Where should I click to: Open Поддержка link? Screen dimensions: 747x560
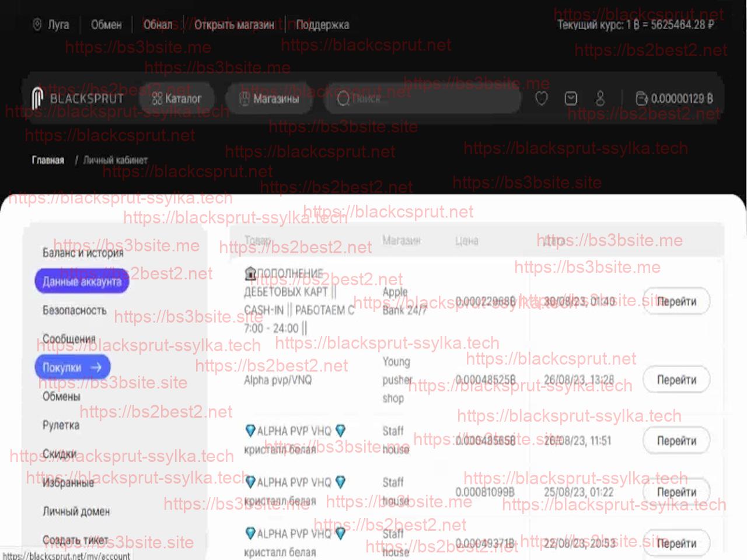pyautogui.click(x=322, y=24)
